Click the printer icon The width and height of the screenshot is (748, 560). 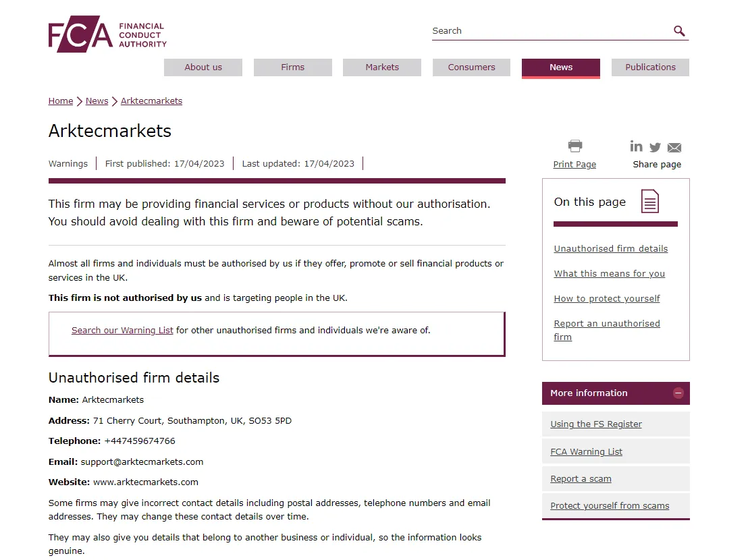click(x=575, y=146)
